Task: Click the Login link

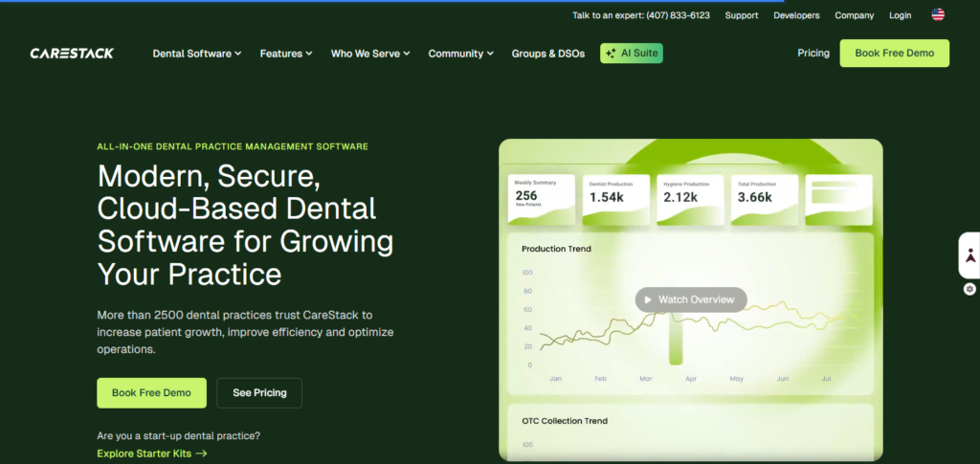Action: click(900, 15)
